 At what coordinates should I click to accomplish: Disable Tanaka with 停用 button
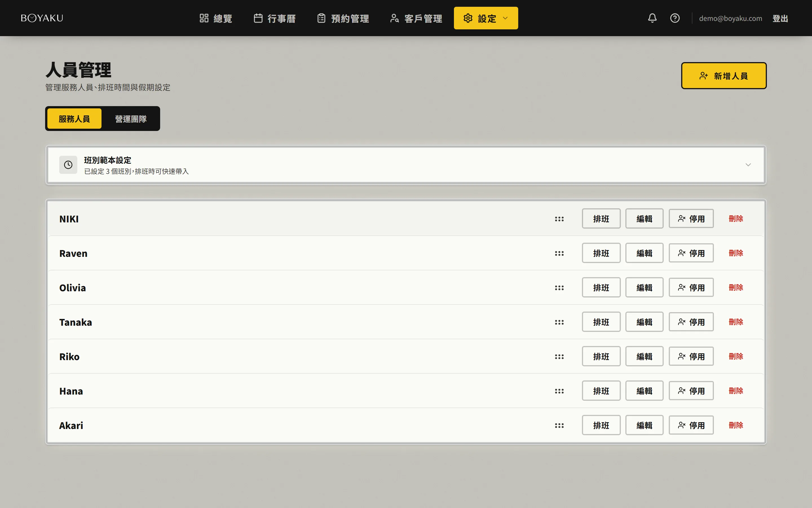click(691, 322)
